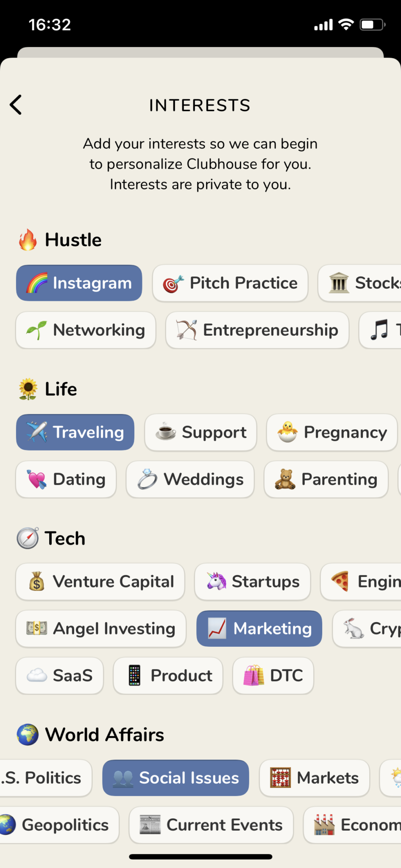
Task: Select the Current Events topic
Action: [x=211, y=825]
